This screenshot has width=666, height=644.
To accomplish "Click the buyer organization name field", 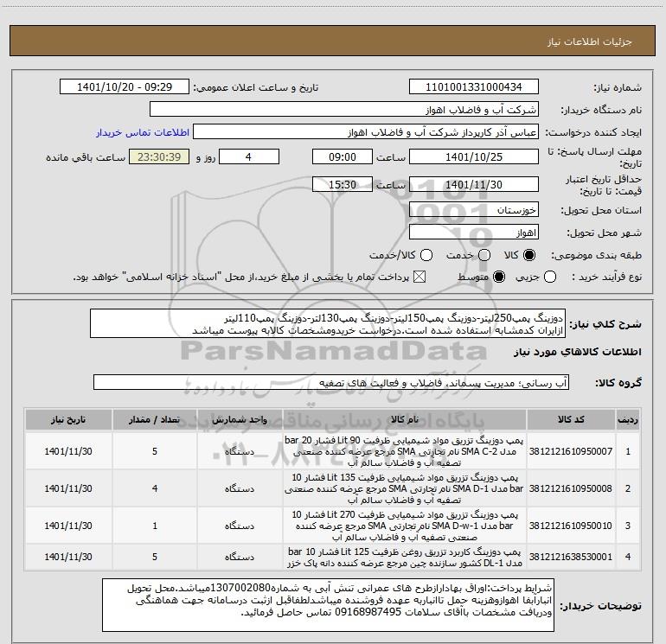I will pos(343,110).
